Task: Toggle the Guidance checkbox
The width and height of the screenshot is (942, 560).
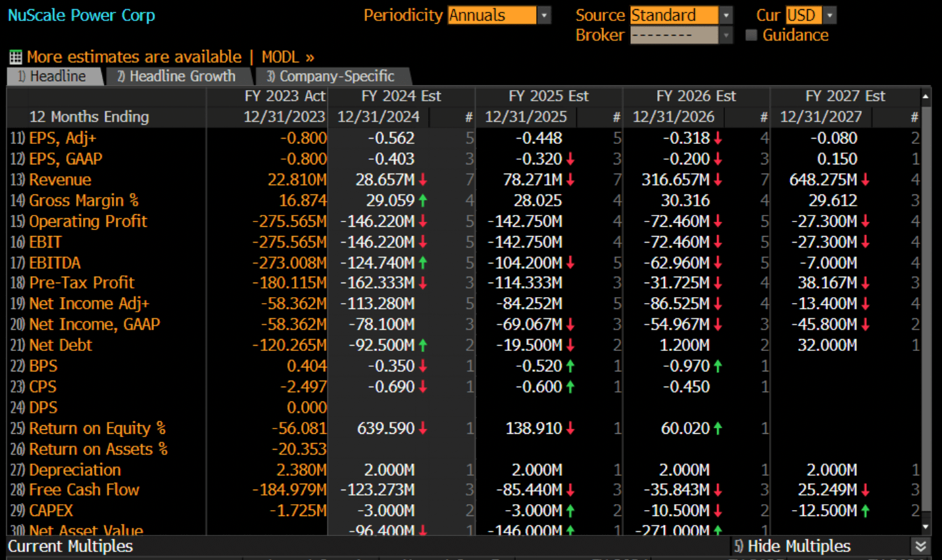Action: pos(751,35)
